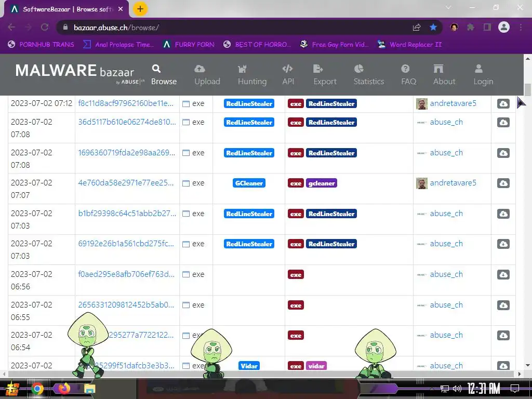Viewport: 532px width, 399px height.
Task: Click the pink vidar tag
Action: coord(316,366)
